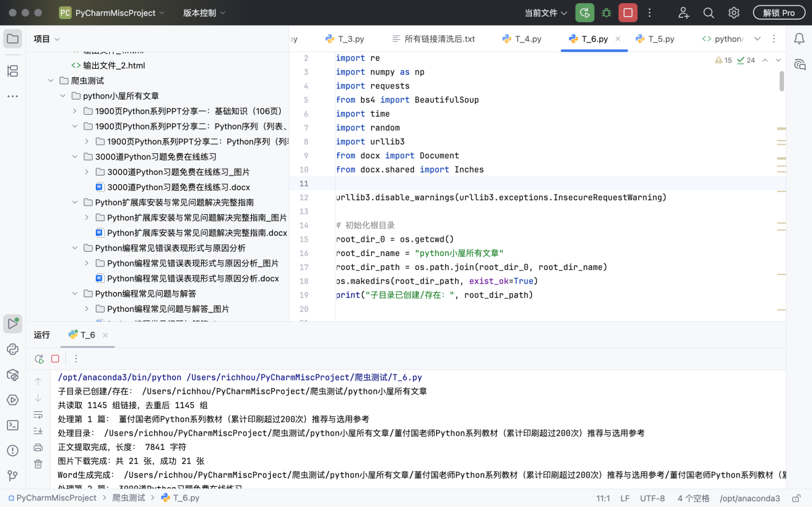This screenshot has width=812, height=507.
Task: Open Code With Me add-user icon
Action: click(684, 13)
